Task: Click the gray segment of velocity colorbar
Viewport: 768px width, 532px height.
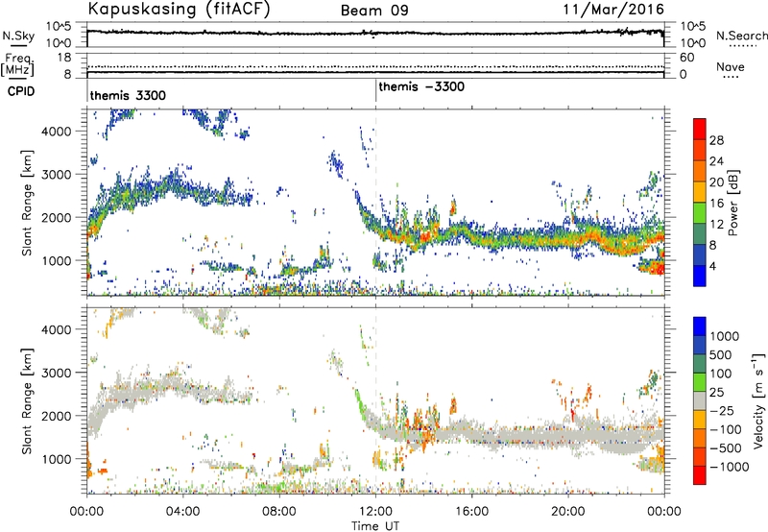Action: pos(700,400)
